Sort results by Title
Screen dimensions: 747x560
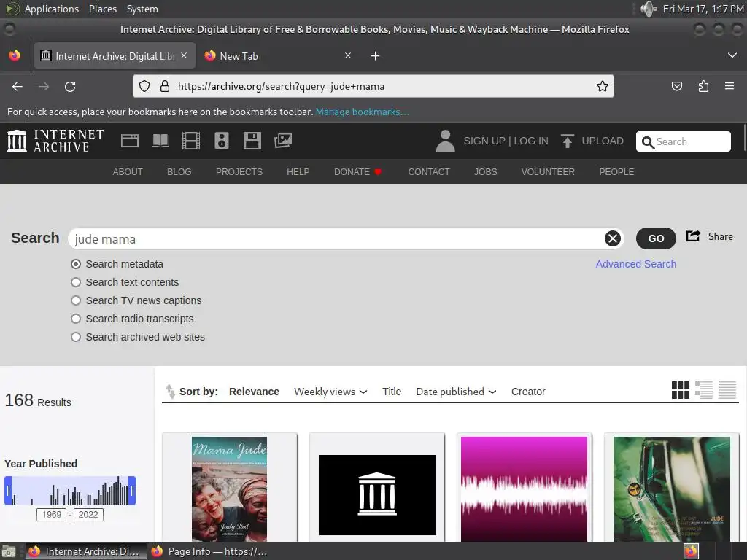tap(392, 392)
